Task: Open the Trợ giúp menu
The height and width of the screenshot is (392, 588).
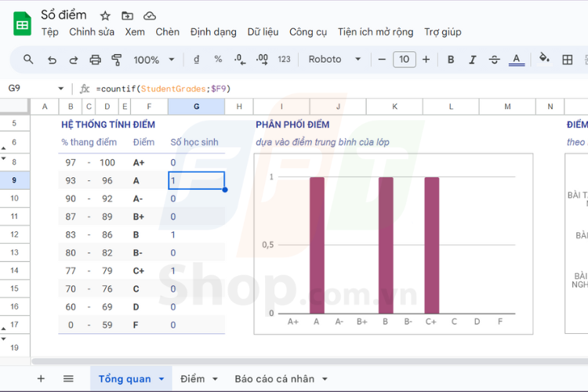Action: click(x=442, y=32)
